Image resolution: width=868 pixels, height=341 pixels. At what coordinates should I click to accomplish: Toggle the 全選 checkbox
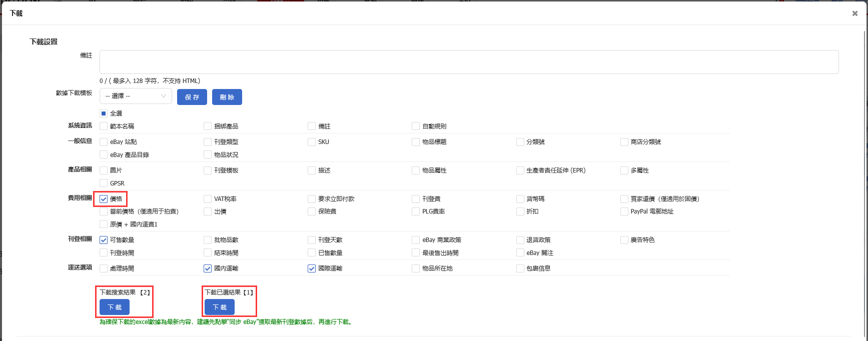tap(104, 113)
